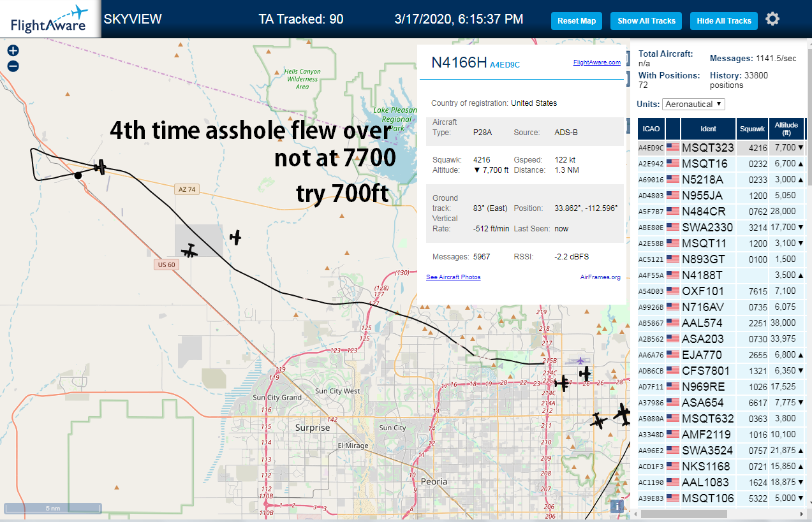Zoom in on the map
The width and height of the screenshot is (812, 522).
coord(13,51)
